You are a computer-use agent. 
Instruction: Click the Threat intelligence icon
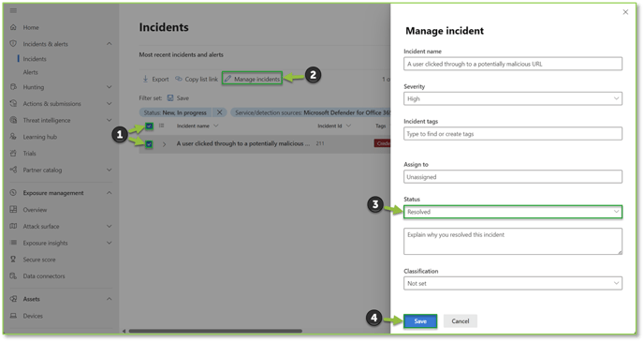13,120
